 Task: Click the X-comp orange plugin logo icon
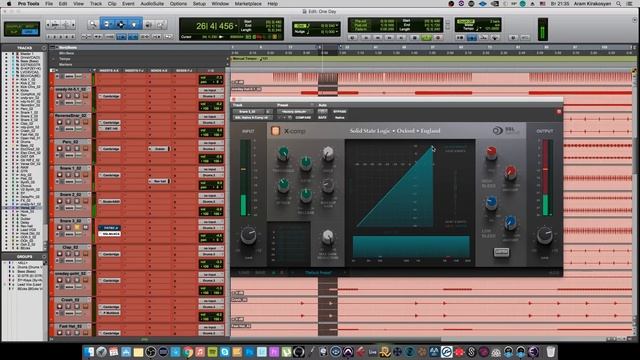(276, 131)
